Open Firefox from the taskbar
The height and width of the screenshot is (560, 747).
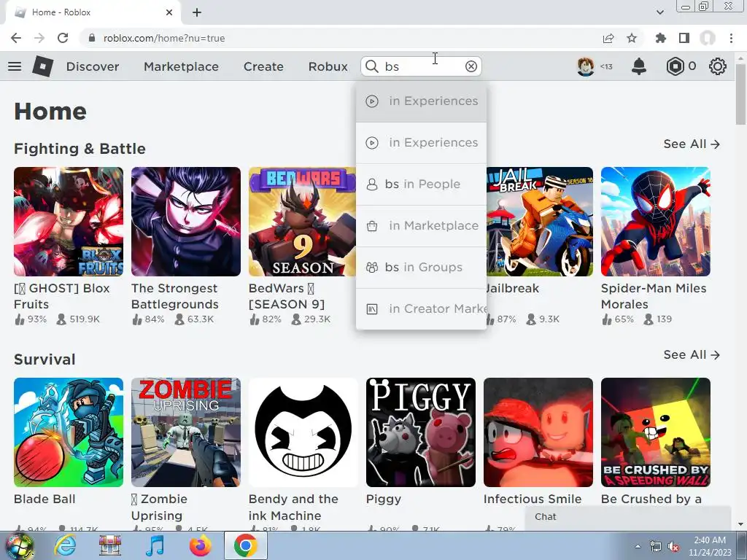200,545
